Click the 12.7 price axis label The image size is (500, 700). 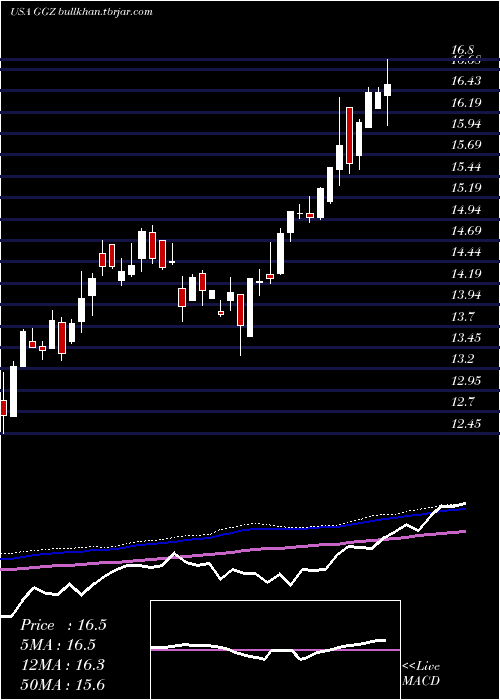463,402
